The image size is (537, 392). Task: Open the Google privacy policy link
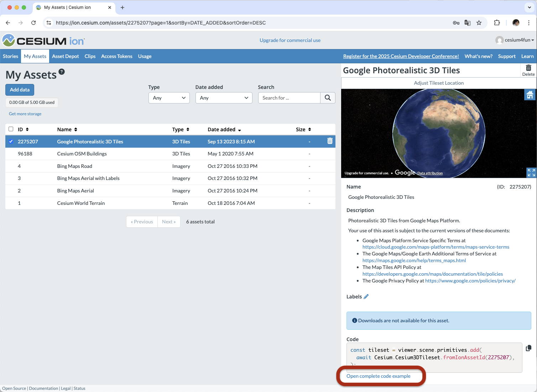tap(470, 281)
